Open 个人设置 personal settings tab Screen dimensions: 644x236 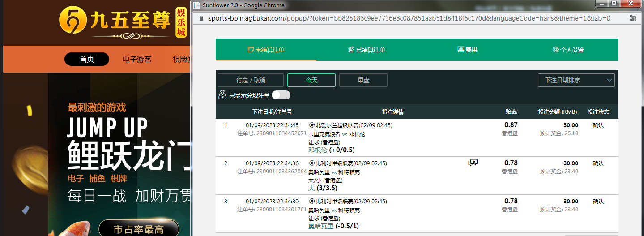click(568, 50)
